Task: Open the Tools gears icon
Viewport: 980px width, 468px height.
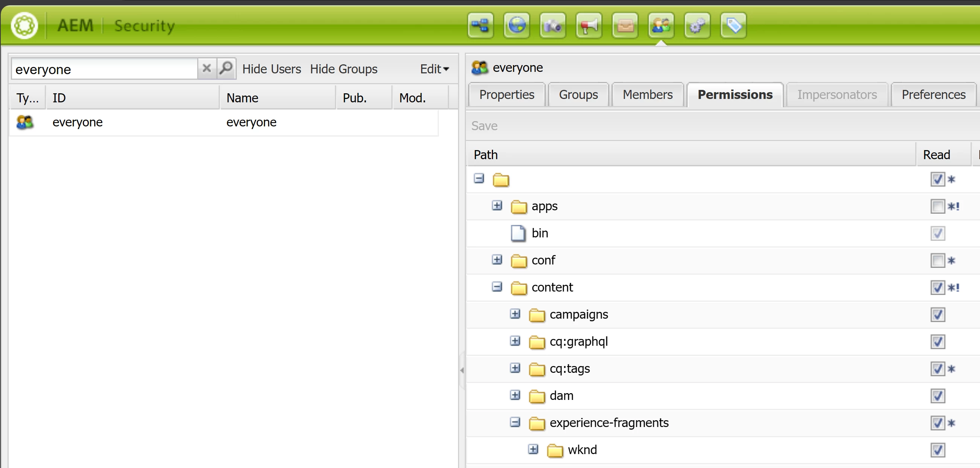Action: click(697, 26)
